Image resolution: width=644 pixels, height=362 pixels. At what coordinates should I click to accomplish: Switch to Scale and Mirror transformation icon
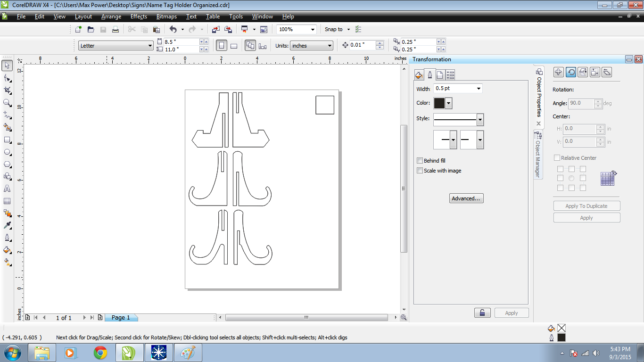[583, 72]
